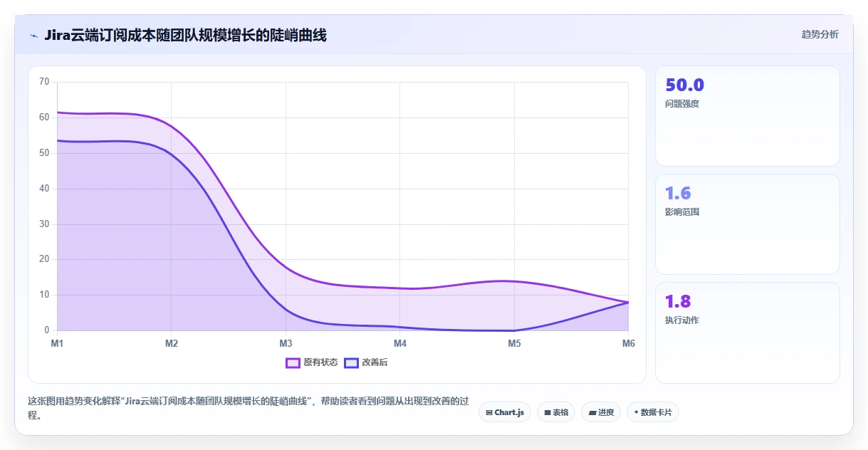Toggle the 改善后 legend item
Viewport: 868px width, 450px height.
(x=365, y=362)
